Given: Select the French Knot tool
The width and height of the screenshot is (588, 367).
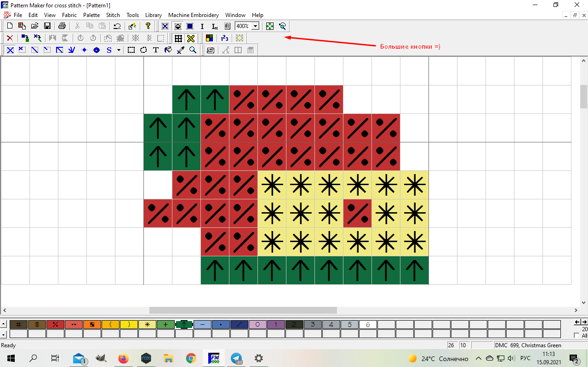Looking at the screenshot, I should point(84,50).
